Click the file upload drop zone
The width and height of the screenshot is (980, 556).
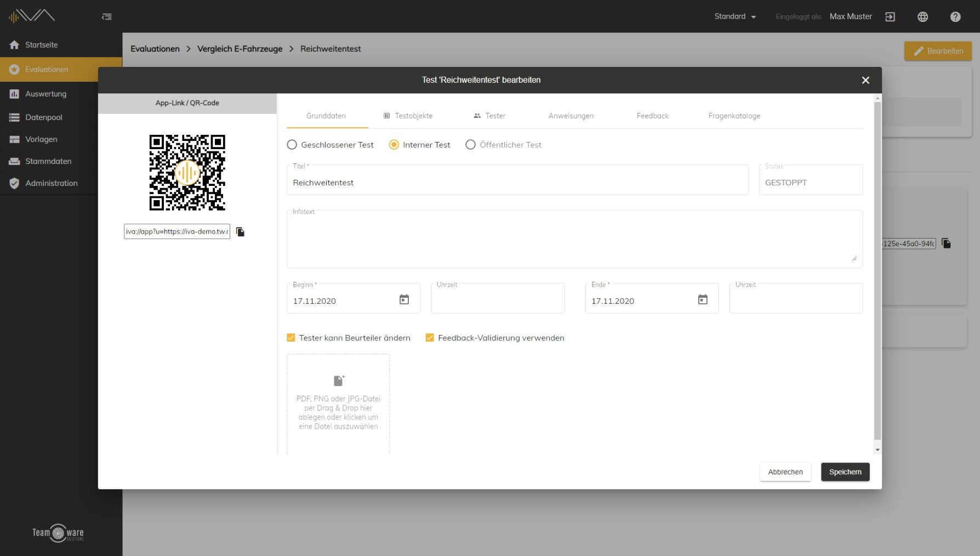[x=338, y=404]
